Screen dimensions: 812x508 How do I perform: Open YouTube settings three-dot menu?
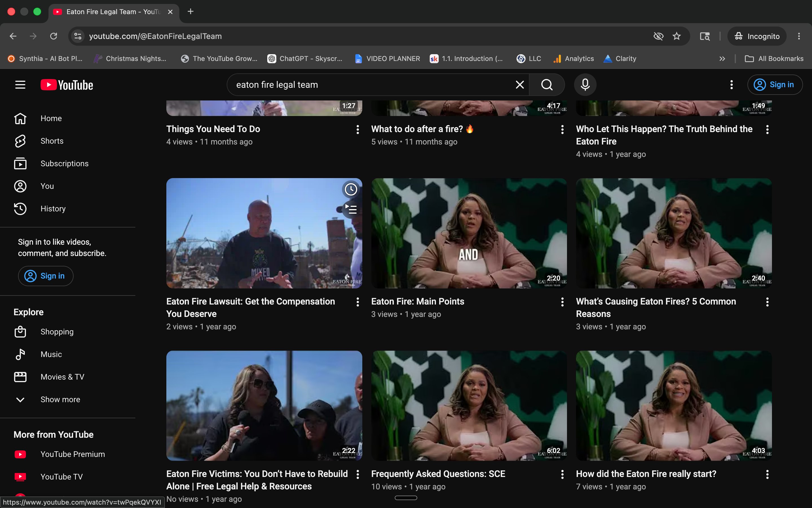pos(731,85)
